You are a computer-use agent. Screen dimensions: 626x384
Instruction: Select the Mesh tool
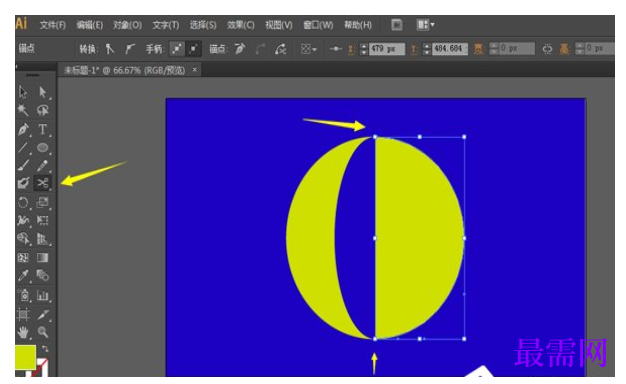click(x=23, y=257)
